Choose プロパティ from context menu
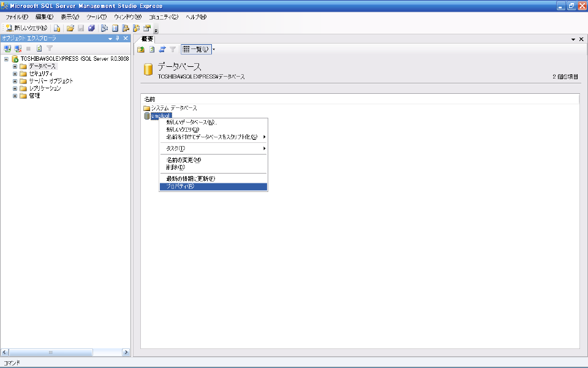 (213, 186)
